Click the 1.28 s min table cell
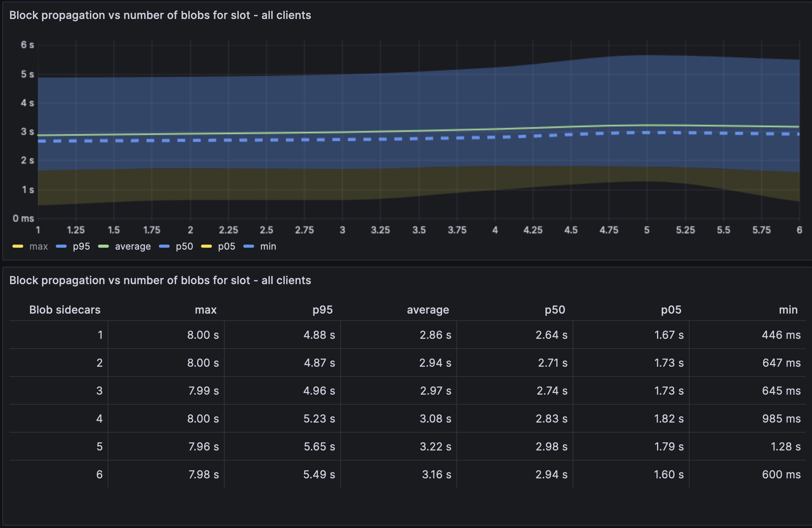812x528 pixels. pyautogui.click(x=786, y=447)
